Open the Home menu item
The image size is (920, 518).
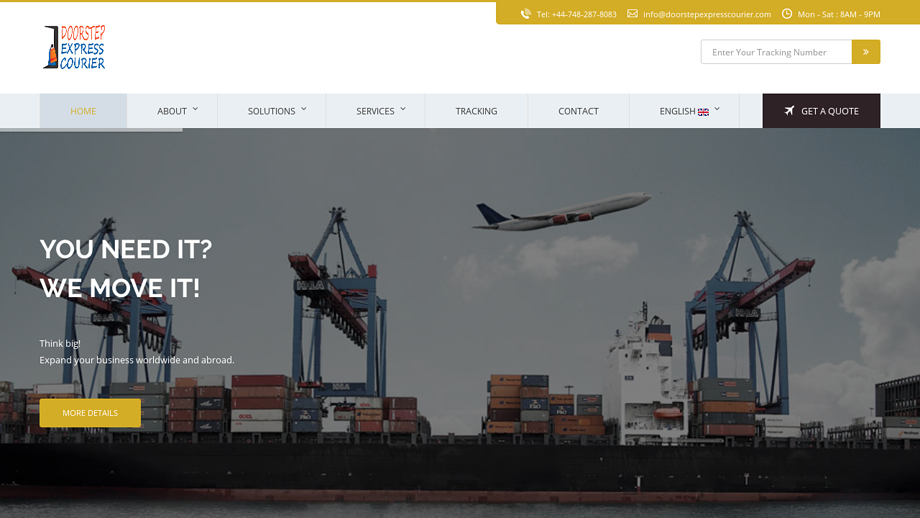point(83,111)
